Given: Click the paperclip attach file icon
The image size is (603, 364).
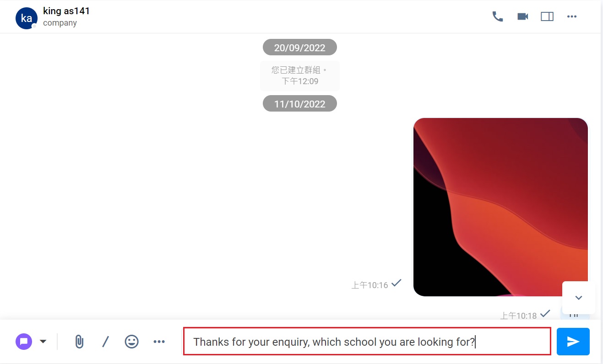Looking at the screenshot, I should (79, 342).
